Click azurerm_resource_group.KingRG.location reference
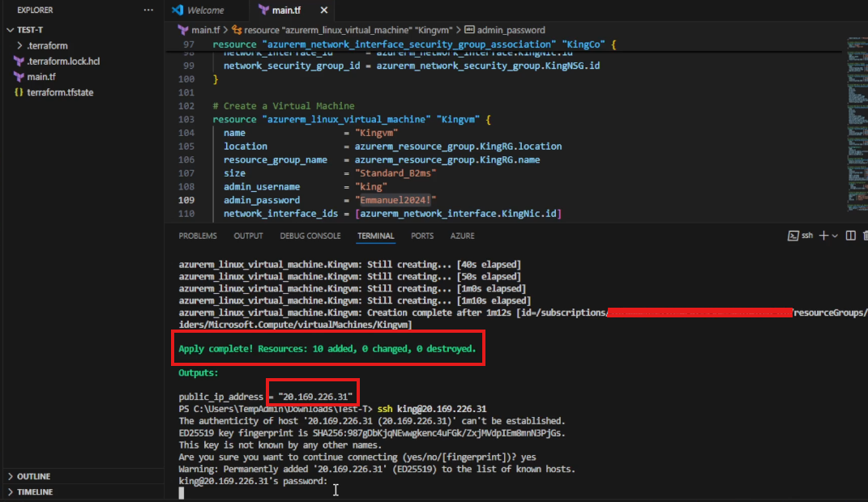Viewport: 868px width, 502px height. pyautogui.click(x=459, y=147)
